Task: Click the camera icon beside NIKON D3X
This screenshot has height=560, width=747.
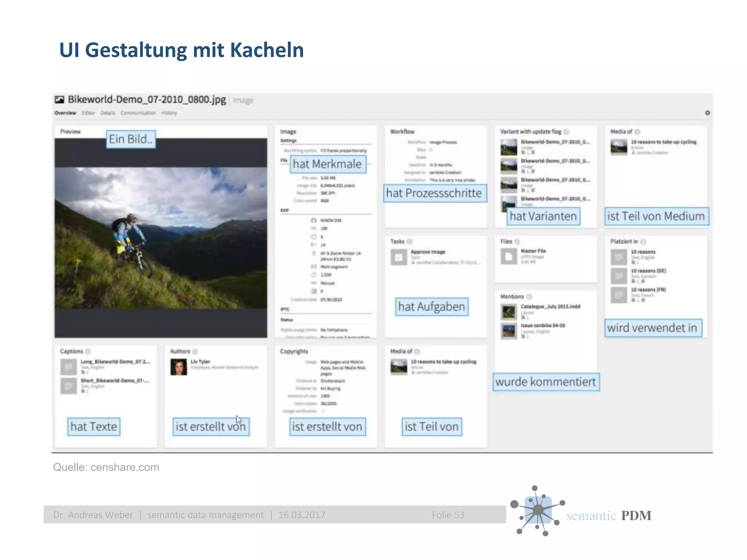Action: coord(313,220)
